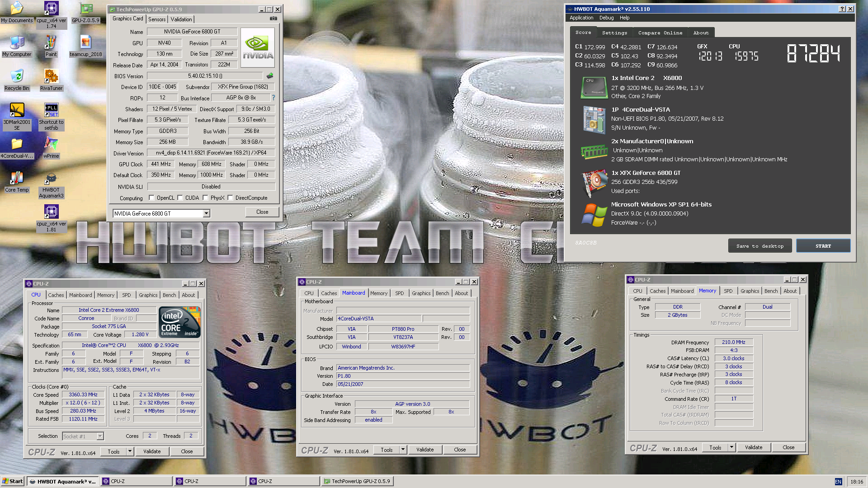Viewport: 868px width, 488px height.
Task: Open the Debug menu in Aquamark3
Action: [x=606, y=18]
